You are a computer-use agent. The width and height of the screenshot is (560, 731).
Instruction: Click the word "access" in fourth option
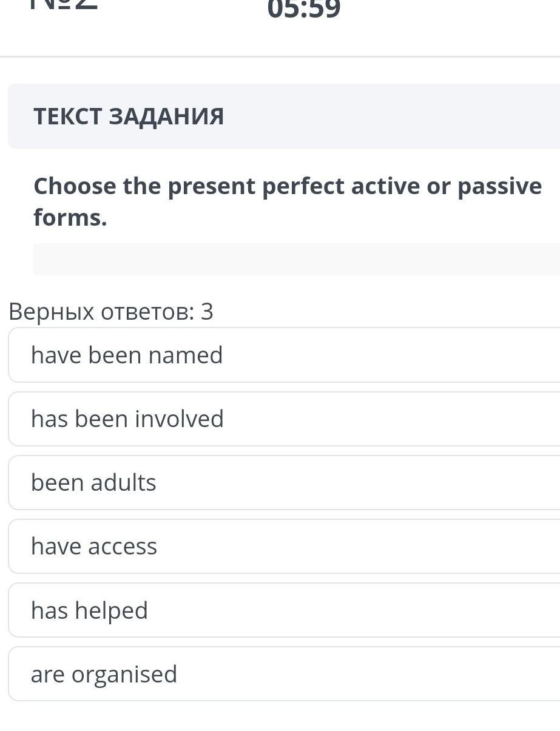pos(123,546)
